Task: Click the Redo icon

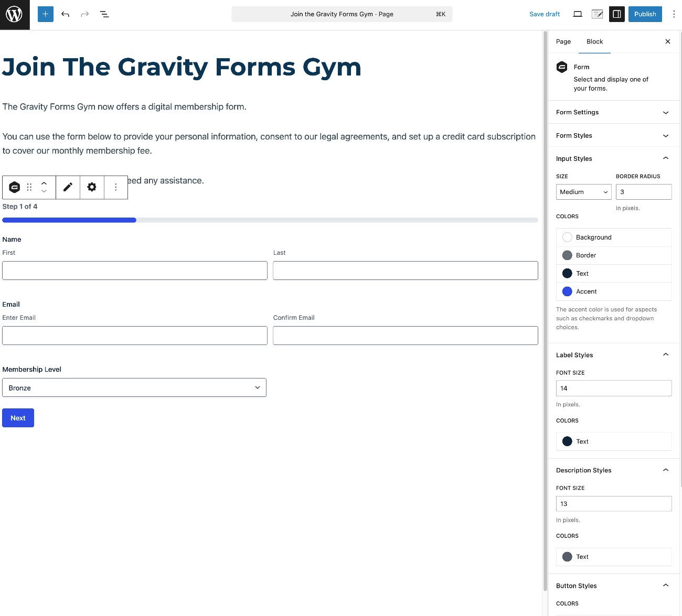Action: (x=84, y=14)
